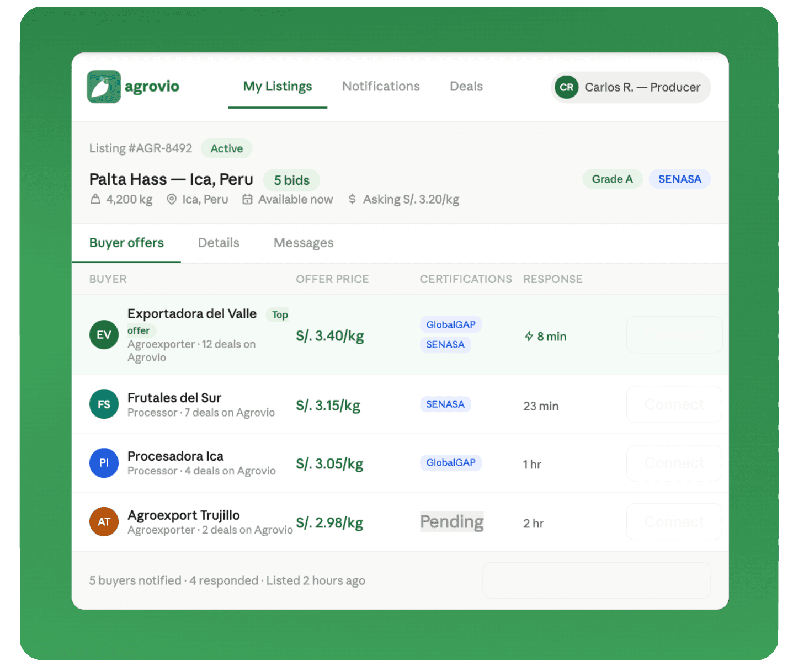Click Connect button for Agroexport Trujillo
This screenshot has width=809, height=672.
(674, 522)
